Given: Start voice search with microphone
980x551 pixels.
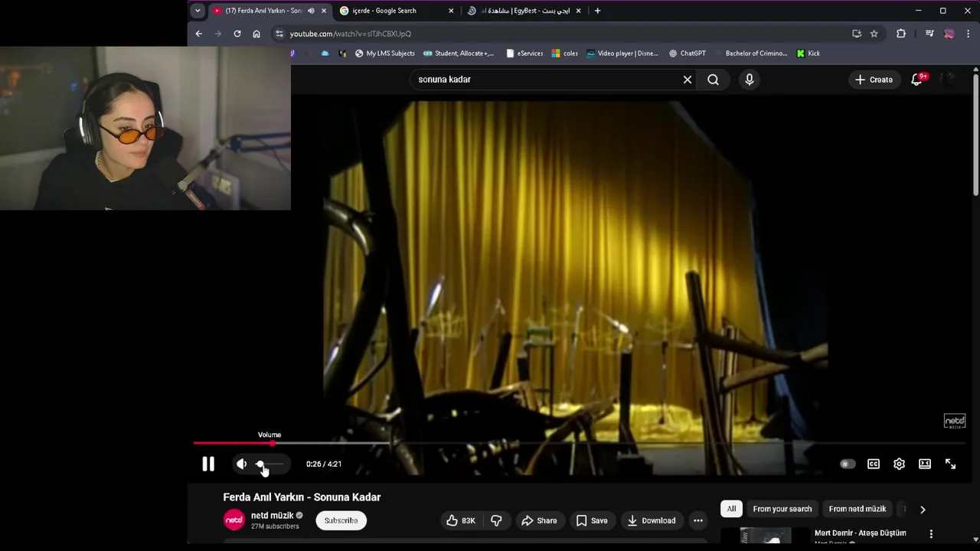Looking at the screenshot, I should [750, 80].
